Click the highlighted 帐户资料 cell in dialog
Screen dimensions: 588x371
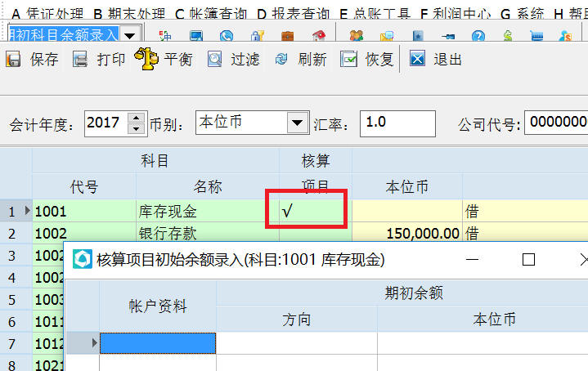click(158, 343)
